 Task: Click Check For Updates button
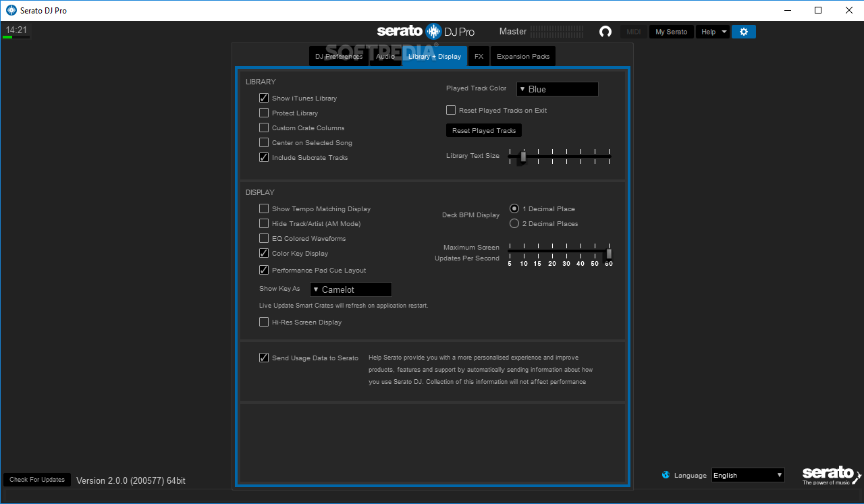[37, 480]
